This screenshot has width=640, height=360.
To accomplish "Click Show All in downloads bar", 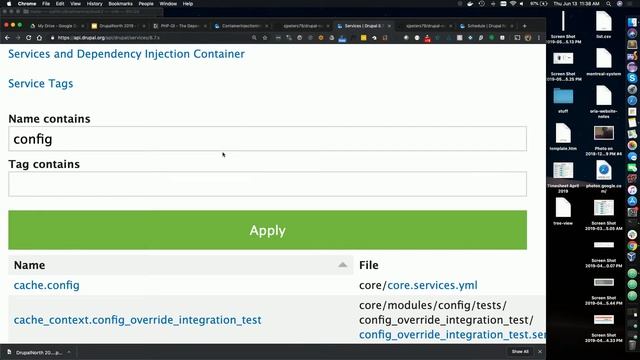I will point(520,351).
